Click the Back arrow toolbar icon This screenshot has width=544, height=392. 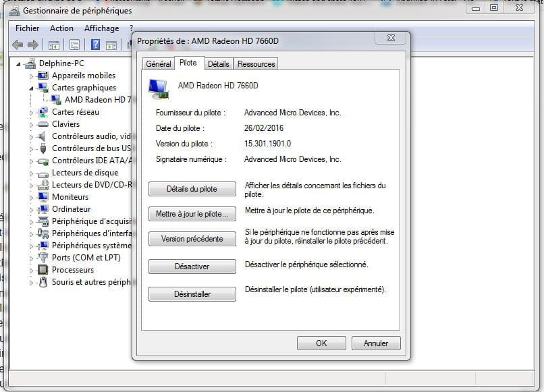pyautogui.click(x=18, y=45)
